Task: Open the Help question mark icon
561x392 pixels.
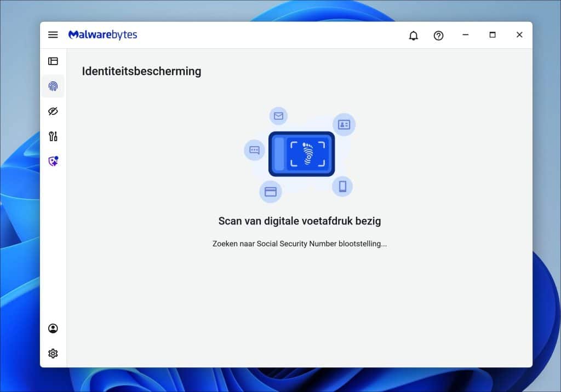Action: click(438, 35)
